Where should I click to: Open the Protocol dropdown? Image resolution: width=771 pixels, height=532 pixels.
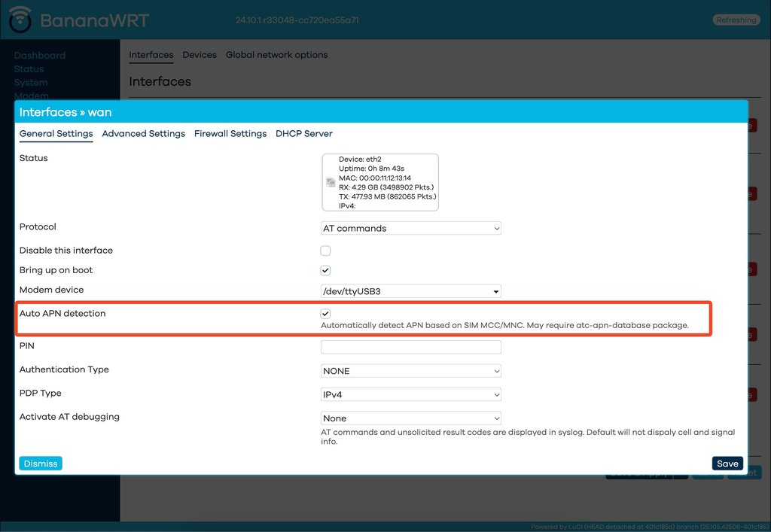click(x=410, y=228)
